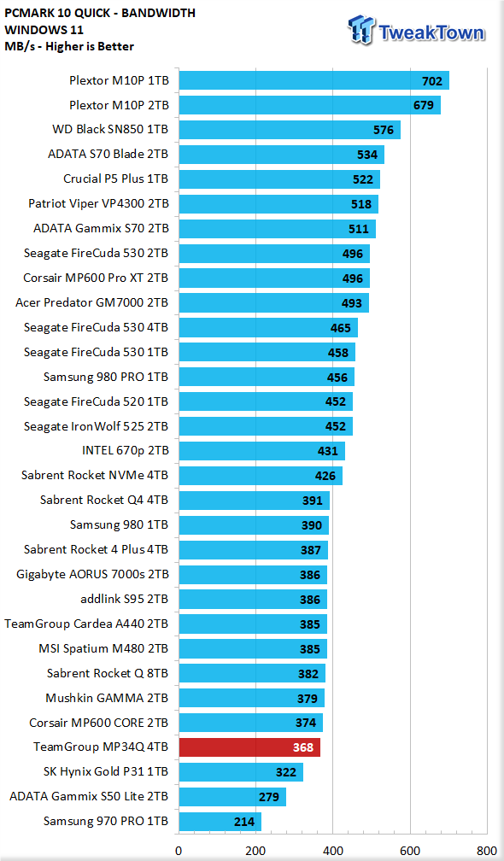Select the WD Black SN850 1TB bar
Screen dimensions: 504x861
click(290, 130)
